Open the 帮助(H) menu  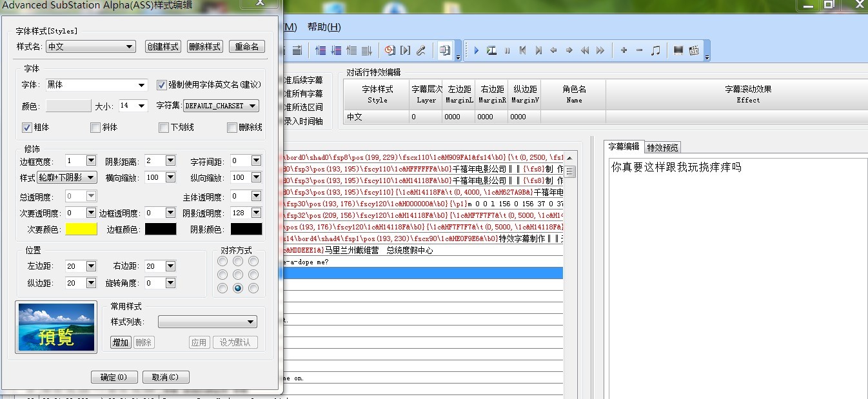(x=324, y=27)
